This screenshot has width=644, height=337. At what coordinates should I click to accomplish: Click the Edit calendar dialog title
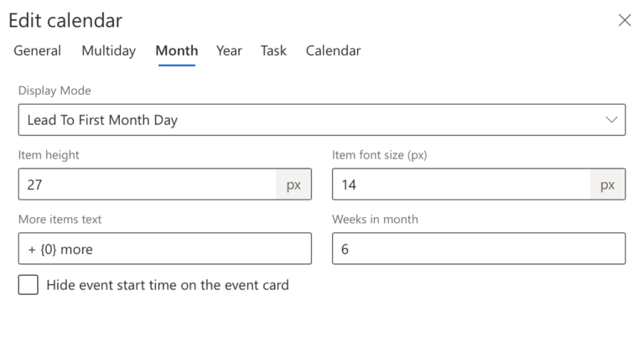click(65, 20)
